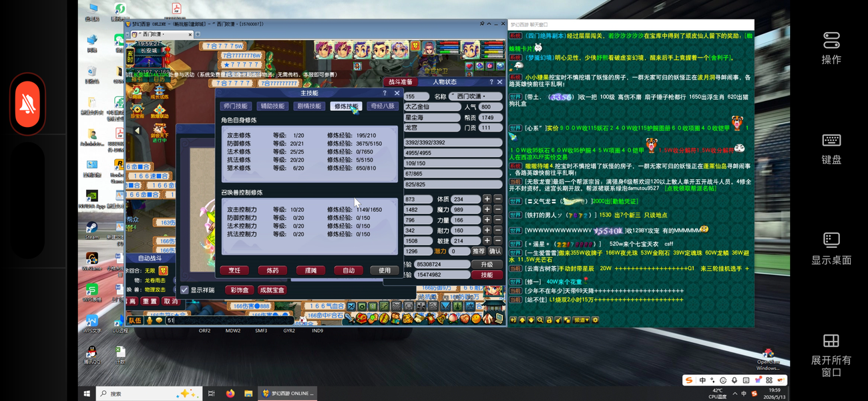Screen dimensions: 868x401
Task: Open the 频道 dropdown in chat window
Action: (x=582, y=320)
